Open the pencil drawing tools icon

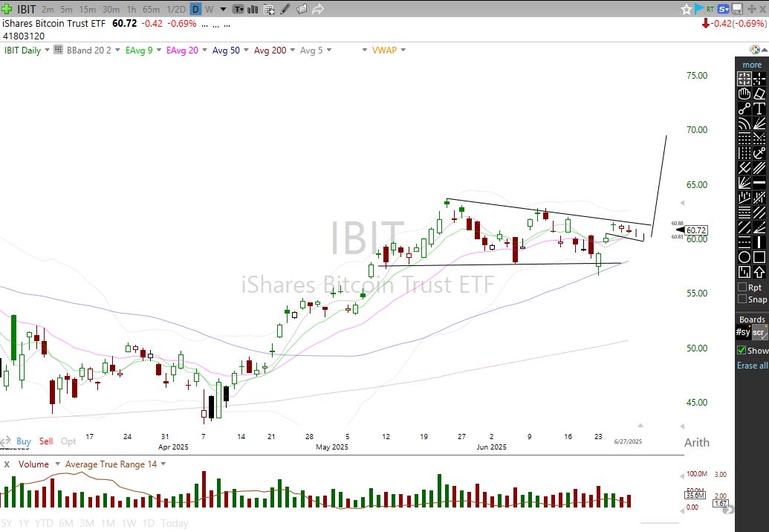(285, 9)
